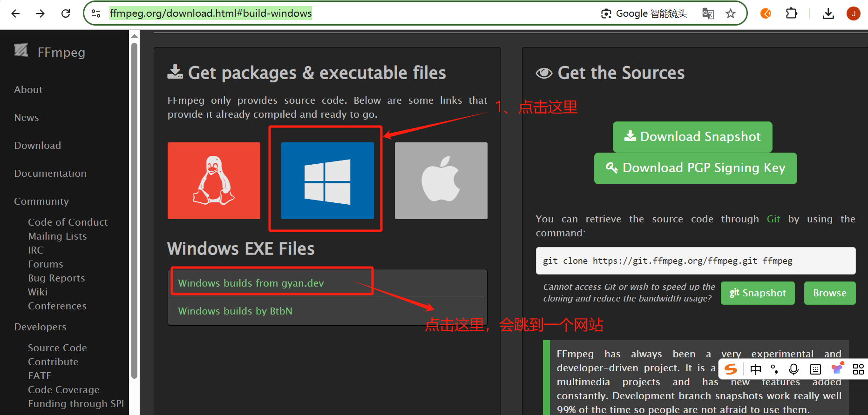Screen dimensions: 868x415
Task: Open site information icon in address bar
Action: [x=96, y=13]
